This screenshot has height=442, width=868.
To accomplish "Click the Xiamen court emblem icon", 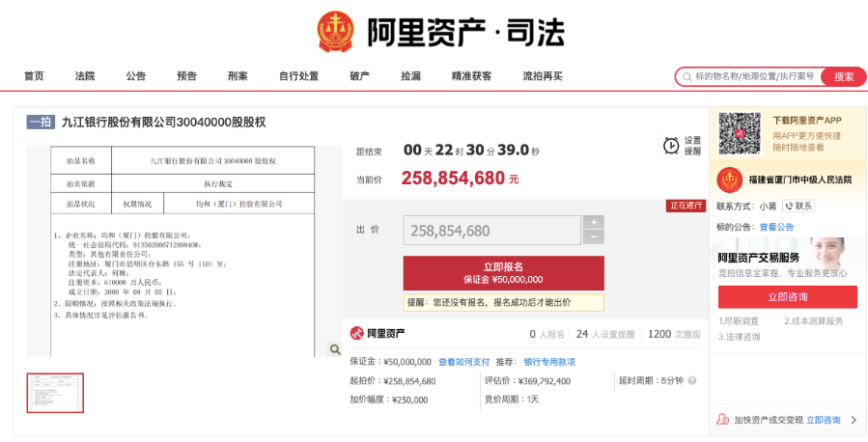I will pyautogui.click(x=730, y=180).
